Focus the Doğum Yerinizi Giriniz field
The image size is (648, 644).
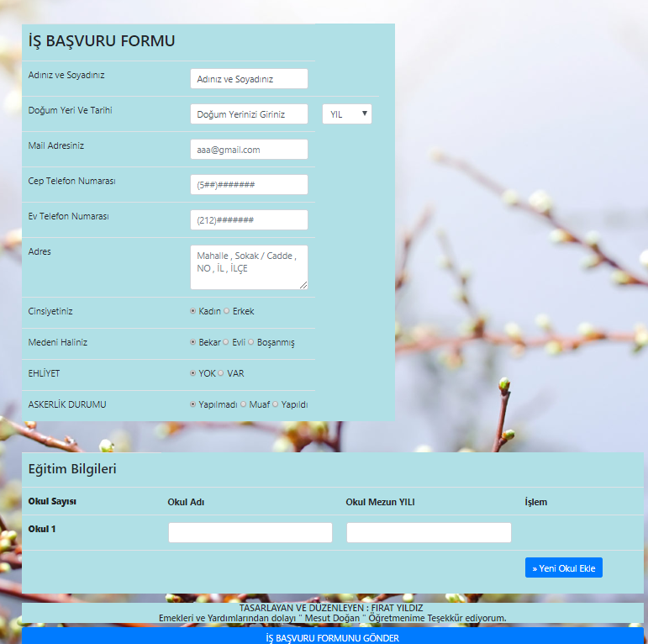click(249, 114)
